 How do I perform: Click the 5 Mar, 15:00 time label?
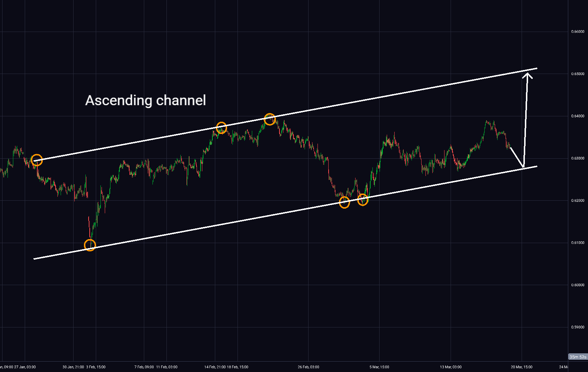pyautogui.click(x=379, y=367)
